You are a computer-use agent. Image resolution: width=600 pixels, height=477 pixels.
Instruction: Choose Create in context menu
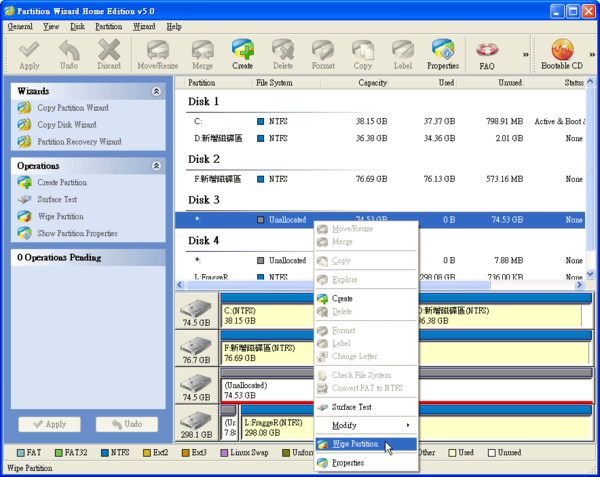pyautogui.click(x=366, y=298)
